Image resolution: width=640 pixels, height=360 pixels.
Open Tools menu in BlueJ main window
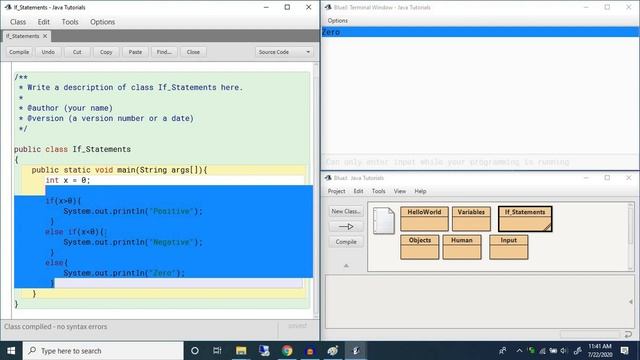378,191
